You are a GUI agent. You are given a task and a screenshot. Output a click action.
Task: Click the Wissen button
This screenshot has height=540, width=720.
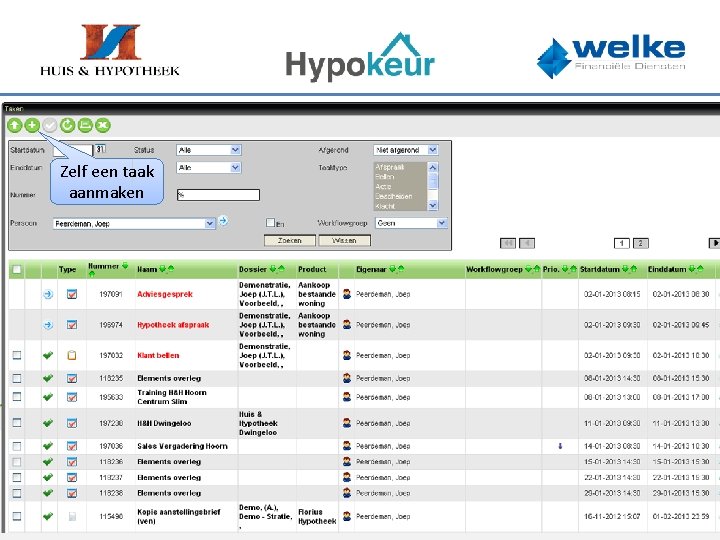344,240
